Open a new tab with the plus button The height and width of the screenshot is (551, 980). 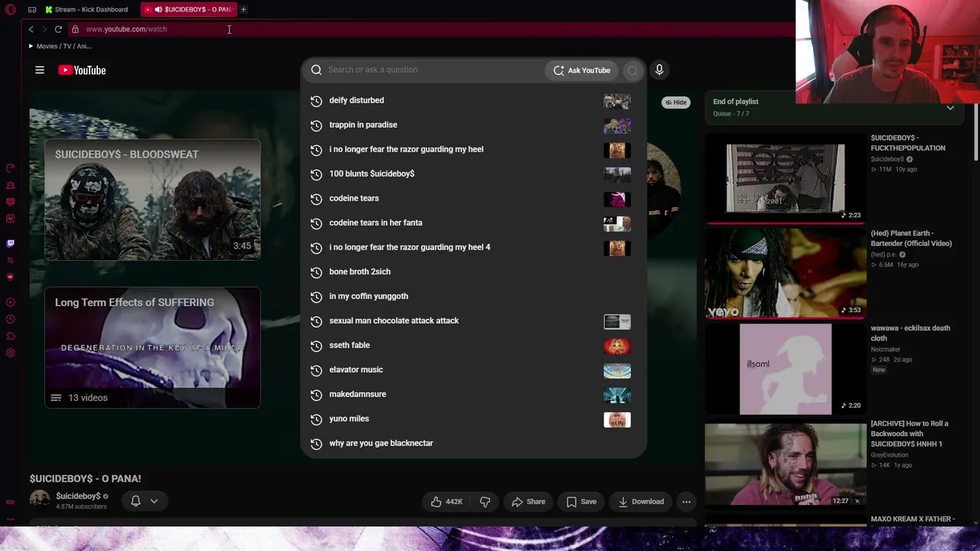(x=243, y=9)
